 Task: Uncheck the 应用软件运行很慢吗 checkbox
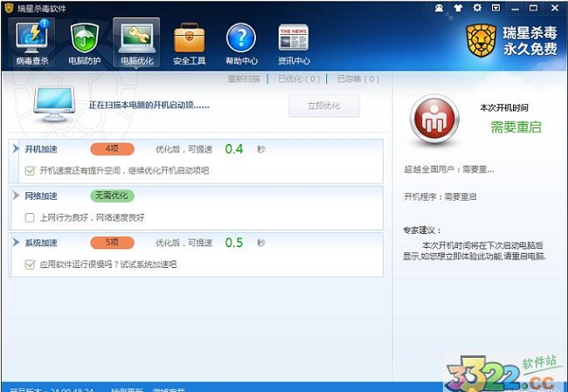coord(30,265)
